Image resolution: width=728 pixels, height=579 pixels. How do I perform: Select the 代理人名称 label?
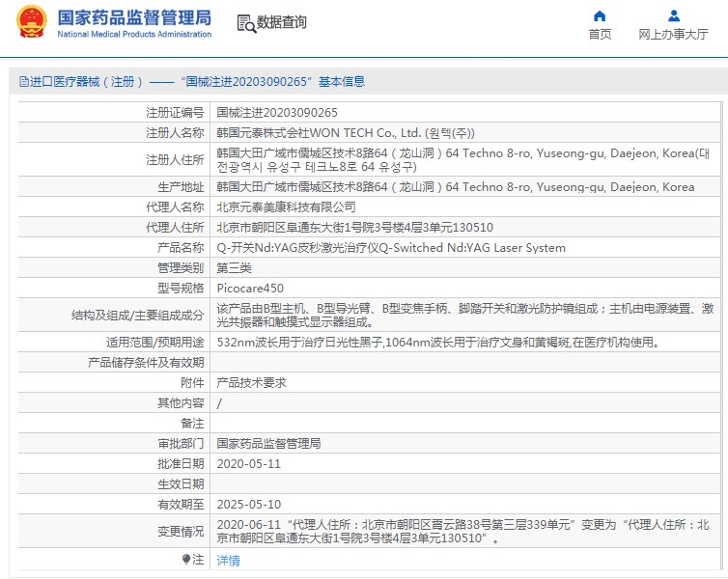tap(175, 207)
